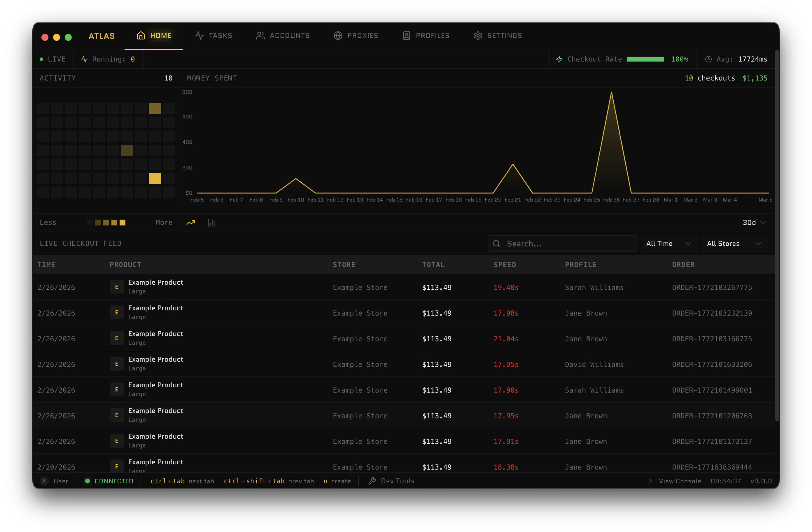Click the ATLAS logo text
The width and height of the screenshot is (812, 532).
point(102,36)
